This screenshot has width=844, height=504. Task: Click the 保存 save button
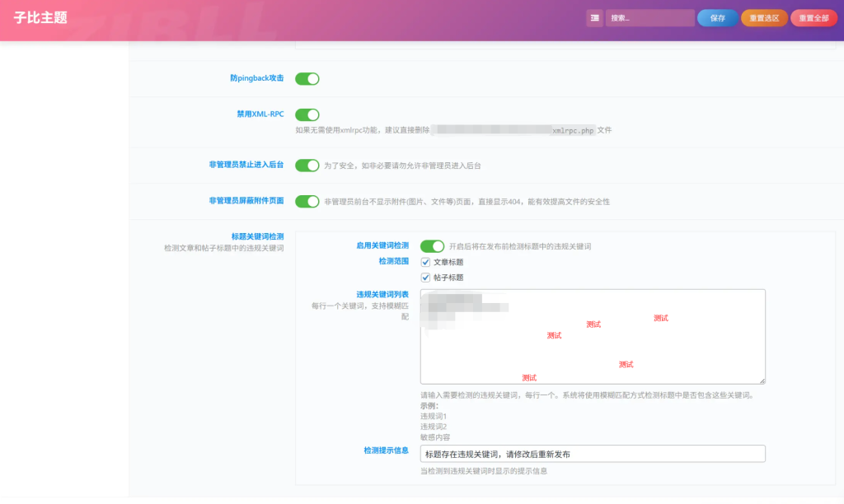tap(718, 18)
